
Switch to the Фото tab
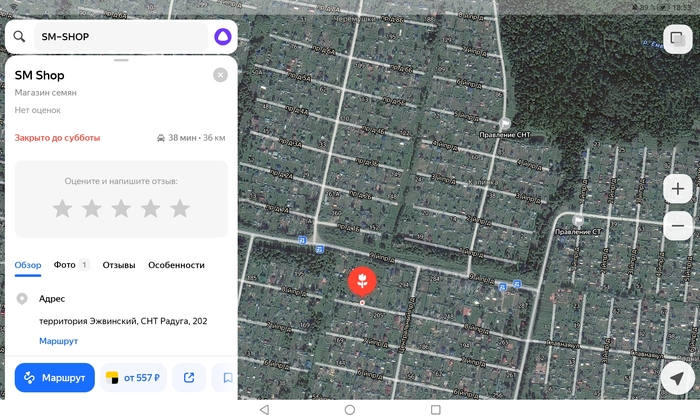point(71,265)
